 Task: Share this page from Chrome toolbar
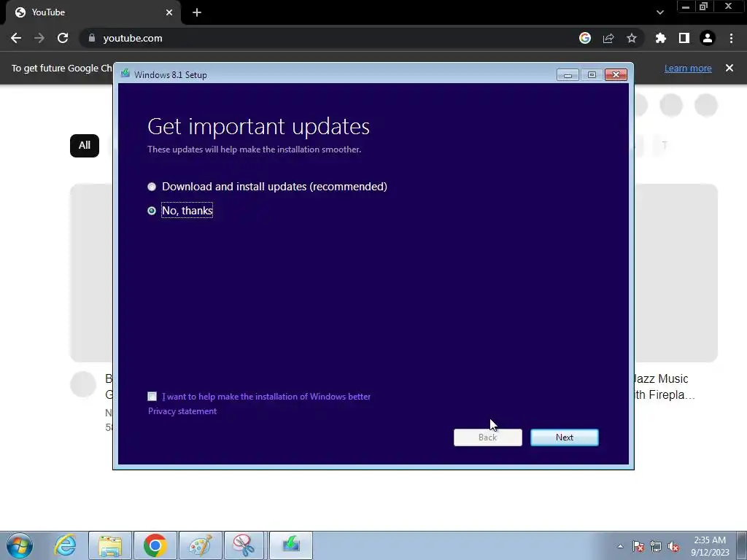608,38
